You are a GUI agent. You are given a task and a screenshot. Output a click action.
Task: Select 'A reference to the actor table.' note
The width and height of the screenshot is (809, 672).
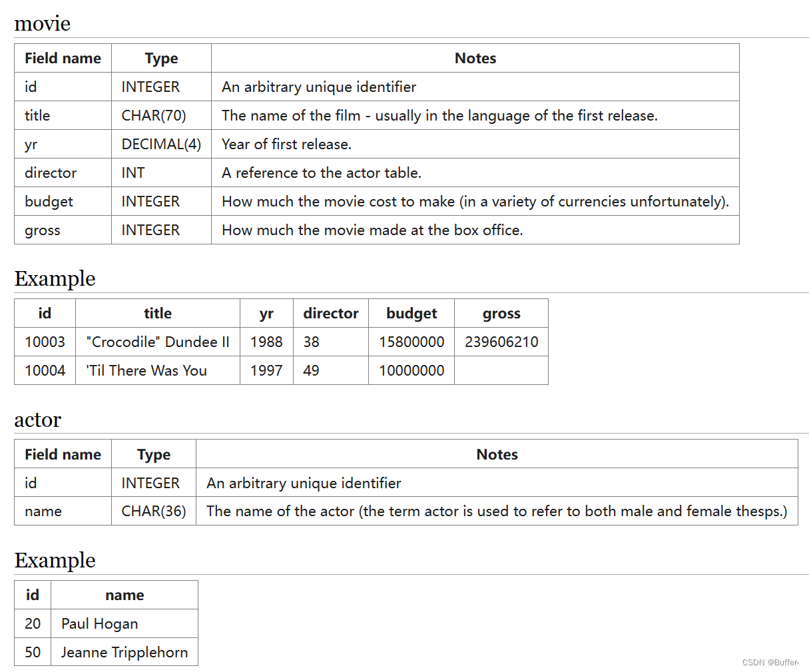pyautogui.click(x=322, y=172)
